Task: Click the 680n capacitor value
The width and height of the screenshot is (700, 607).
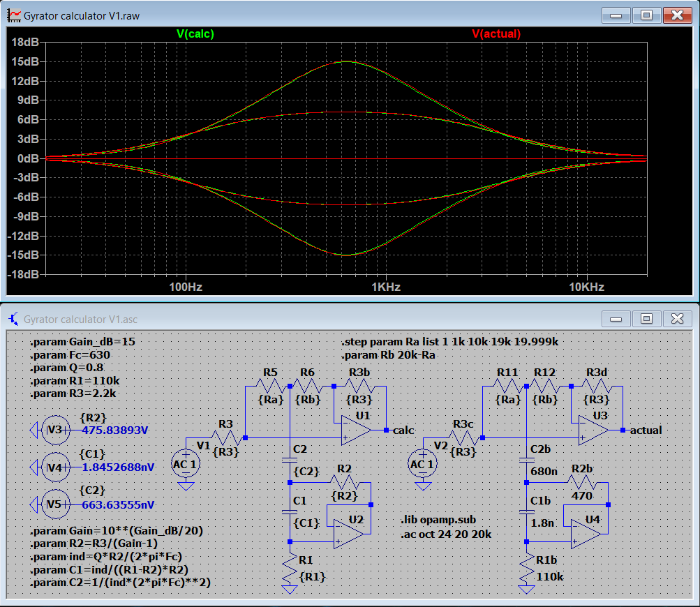Action: pyautogui.click(x=544, y=472)
